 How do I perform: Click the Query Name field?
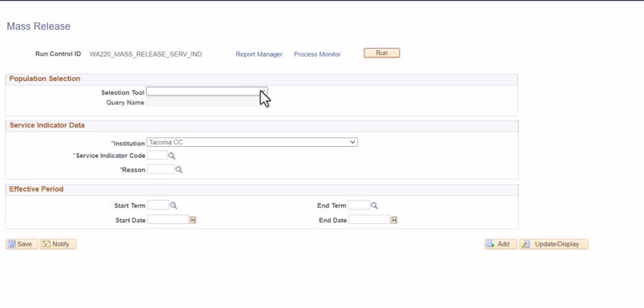(x=203, y=102)
